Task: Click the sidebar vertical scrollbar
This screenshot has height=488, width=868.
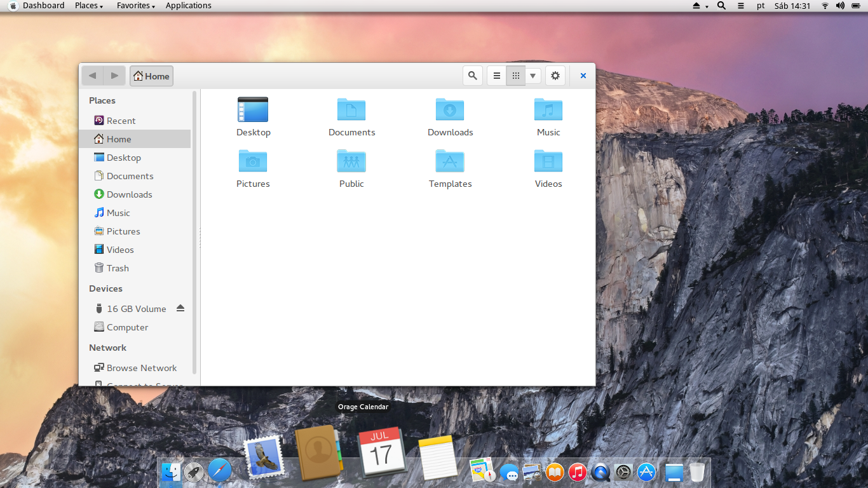Action: click(x=194, y=233)
